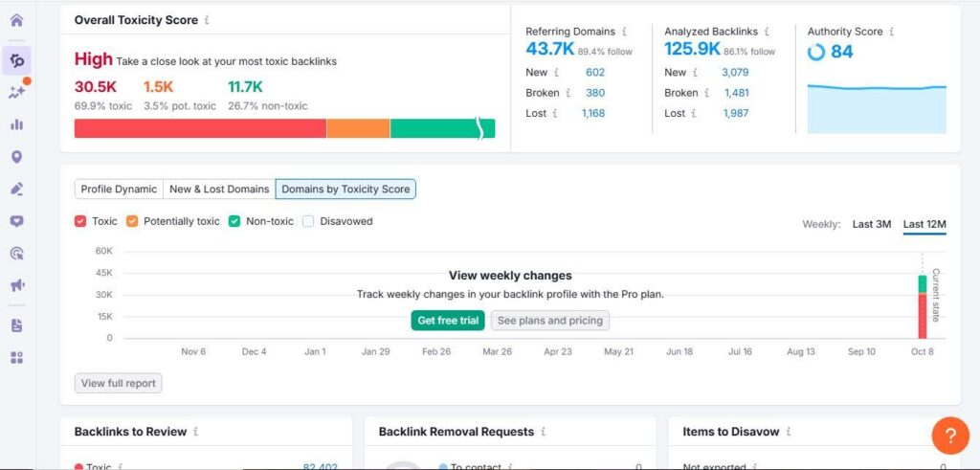
Task: Open the 602 new referring domains link
Action: pos(594,73)
